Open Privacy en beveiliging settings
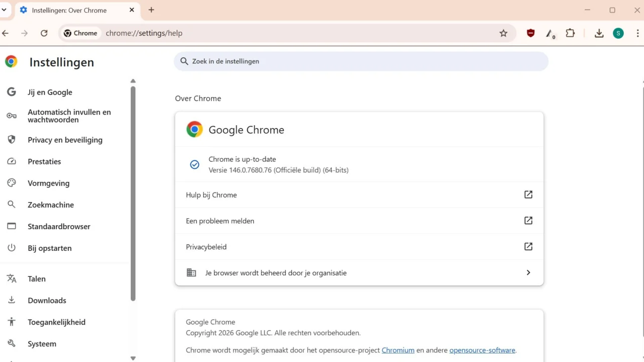This screenshot has width=644, height=362. (x=65, y=140)
